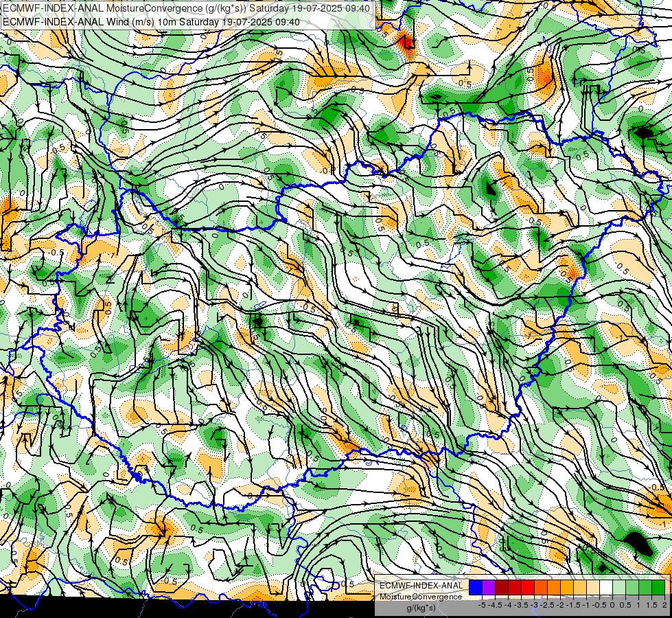The width and height of the screenshot is (672, 618).
Task: Select the pale peach swatch between -1 and -0.5
Action: tap(593, 587)
